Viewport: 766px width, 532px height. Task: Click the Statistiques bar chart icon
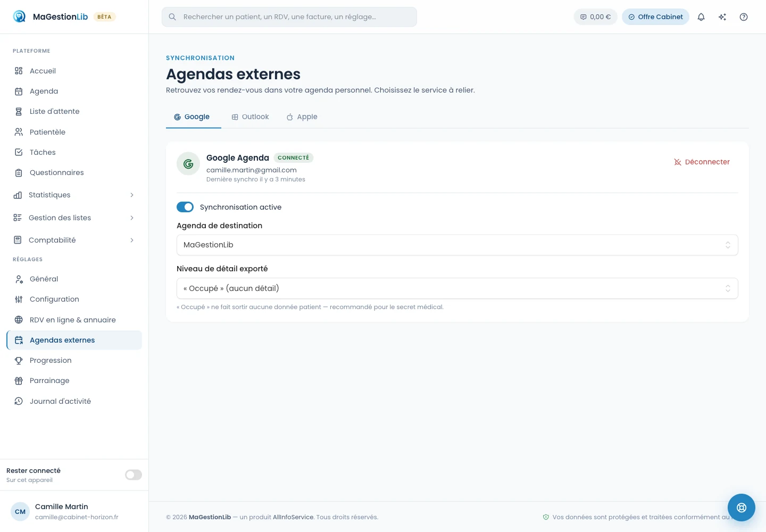click(x=18, y=195)
